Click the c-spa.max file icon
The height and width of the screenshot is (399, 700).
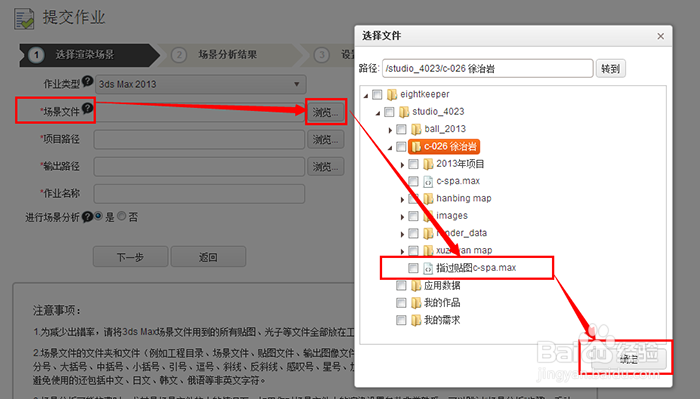tap(428, 181)
